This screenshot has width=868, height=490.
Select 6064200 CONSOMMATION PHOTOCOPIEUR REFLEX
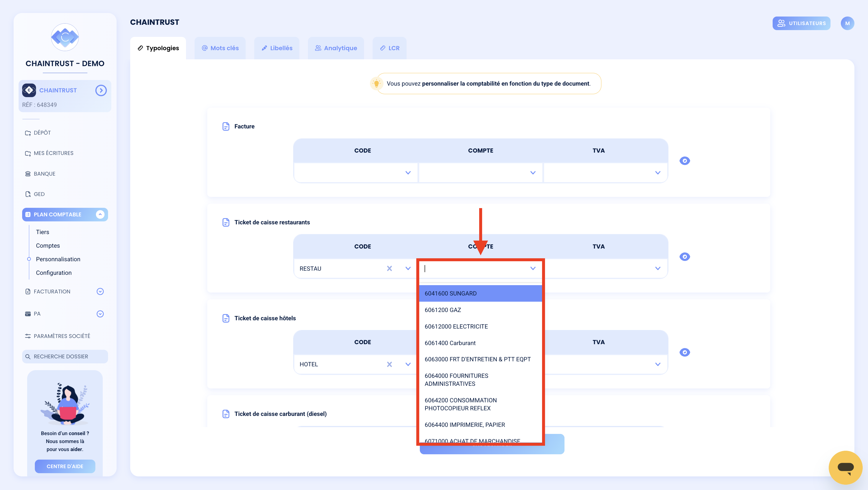pos(481,404)
